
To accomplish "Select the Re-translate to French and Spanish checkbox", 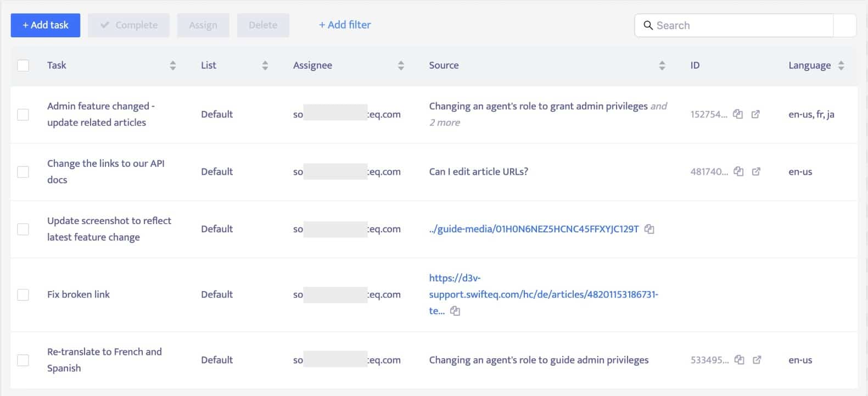I will pos(23,360).
